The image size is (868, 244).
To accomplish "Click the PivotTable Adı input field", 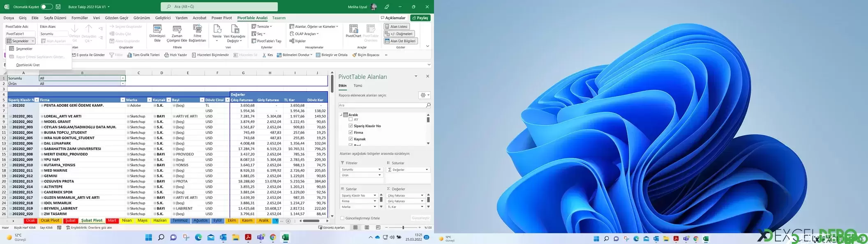I will pyautogui.click(x=20, y=34).
